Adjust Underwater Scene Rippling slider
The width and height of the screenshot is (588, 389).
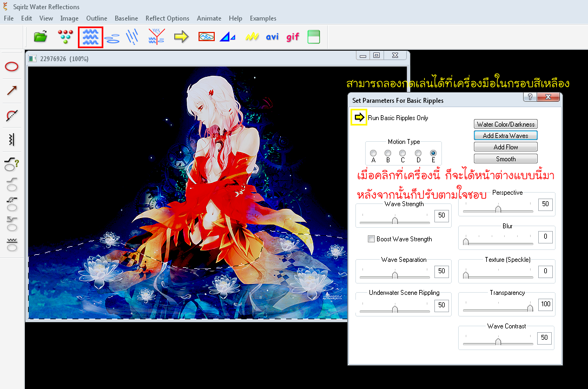click(x=394, y=309)
